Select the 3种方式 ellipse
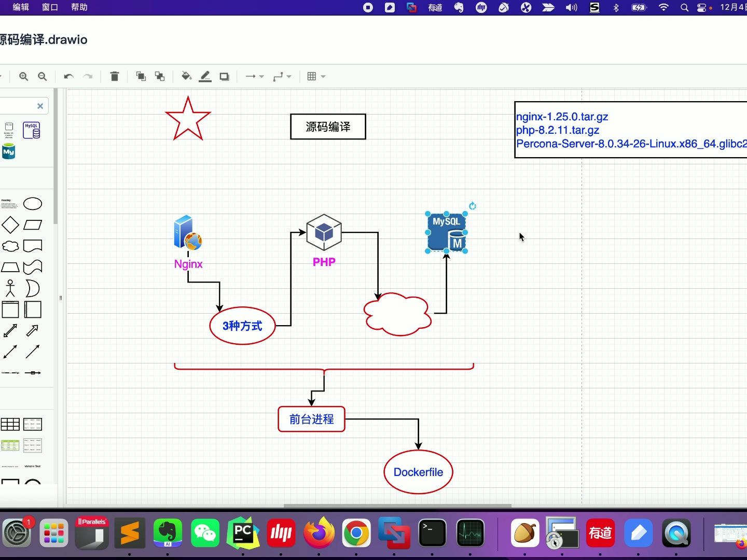 tap(242, 326)
